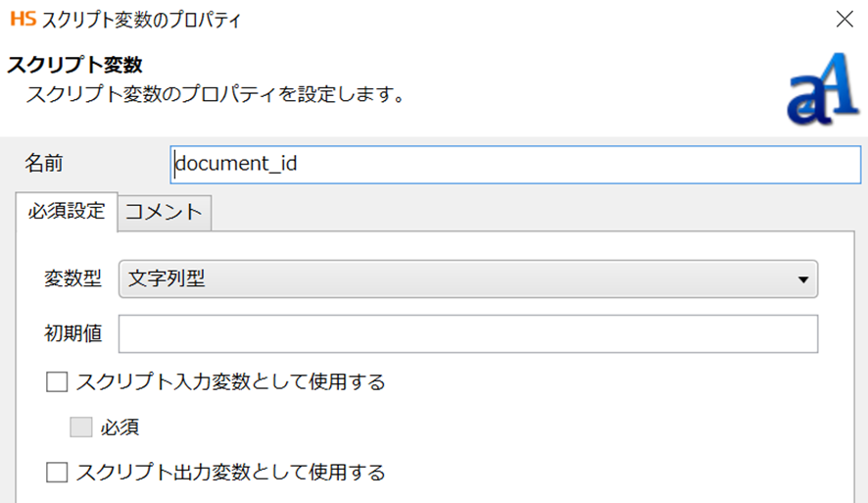Click the 変数型 dropdown arrow
The height and width of the screenshot is (503, 868).
point(803,280)
